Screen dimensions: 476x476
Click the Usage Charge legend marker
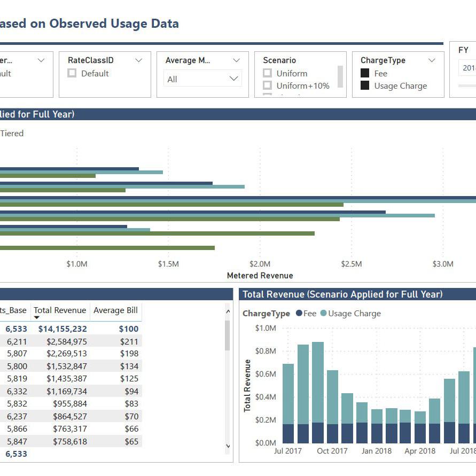(x=323, y=314)
